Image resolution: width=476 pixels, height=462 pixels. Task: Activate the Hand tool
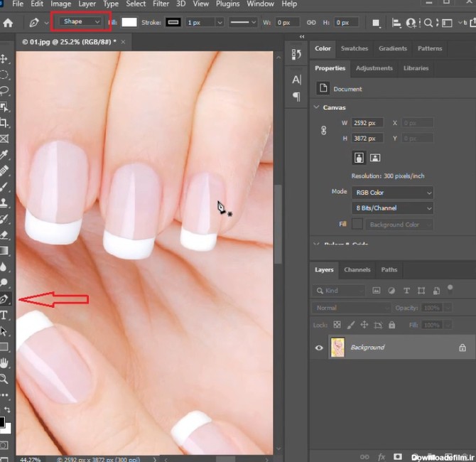[x=4, y=363]
